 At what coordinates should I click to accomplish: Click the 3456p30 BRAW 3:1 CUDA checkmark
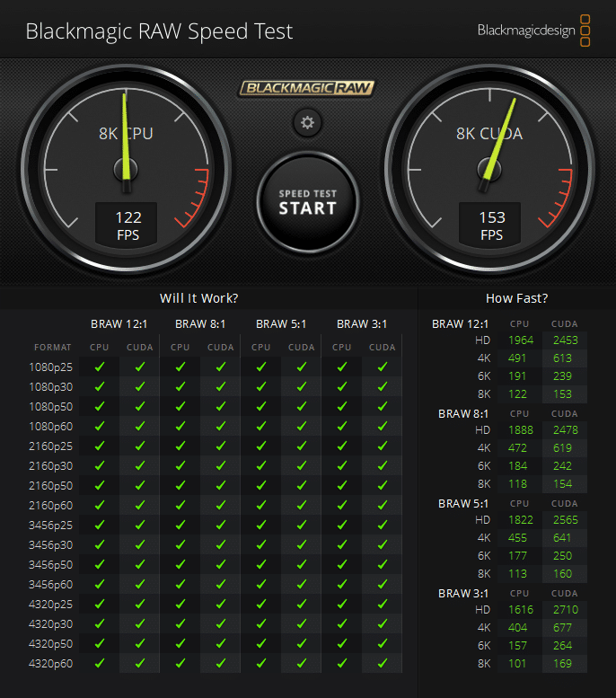pyautogui.click(x=383, y=544)
